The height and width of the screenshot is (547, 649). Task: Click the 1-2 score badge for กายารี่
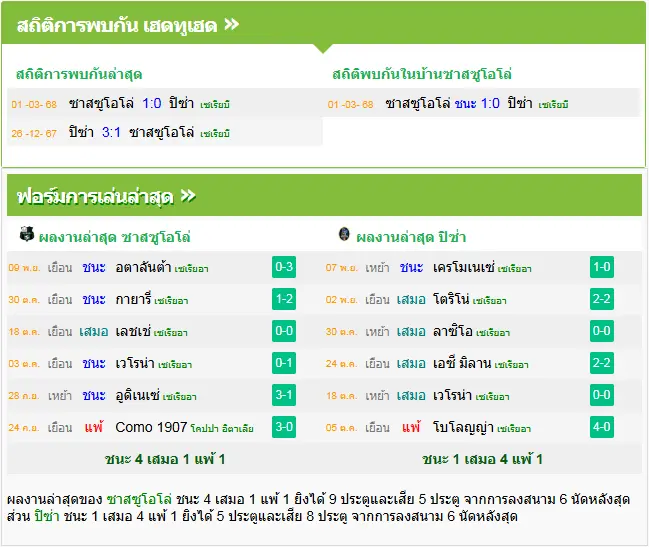pos(284,299)
